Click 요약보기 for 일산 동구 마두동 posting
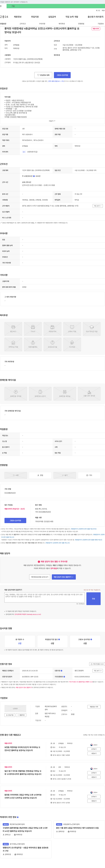 [94, 773]
